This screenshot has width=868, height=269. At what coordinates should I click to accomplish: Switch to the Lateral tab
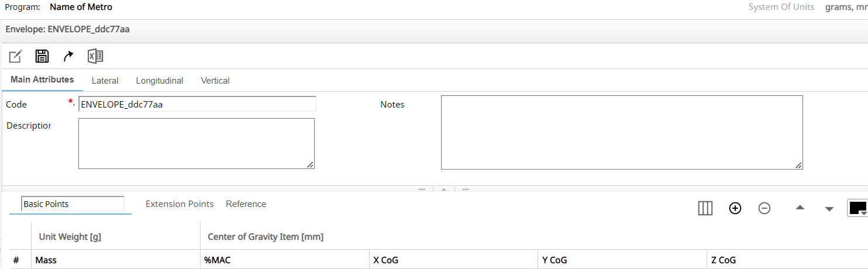pyautogui.click(x=105, y=81)
